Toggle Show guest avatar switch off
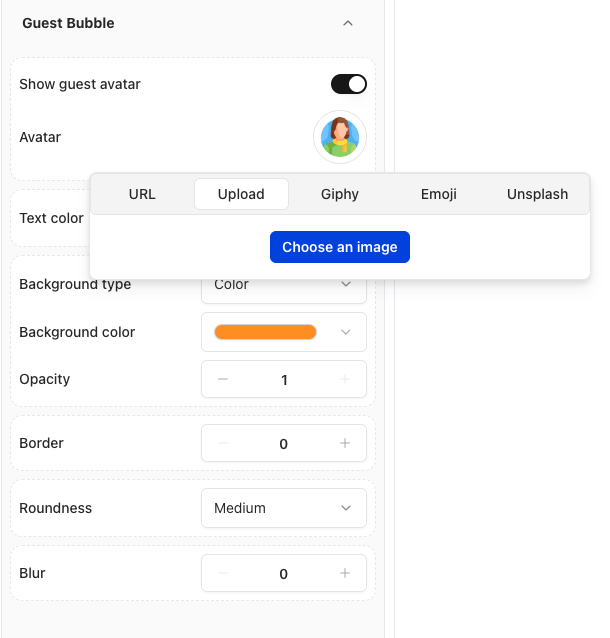Image resolution: width=610 pixels, height=638 pixels. tap(349, 84)
